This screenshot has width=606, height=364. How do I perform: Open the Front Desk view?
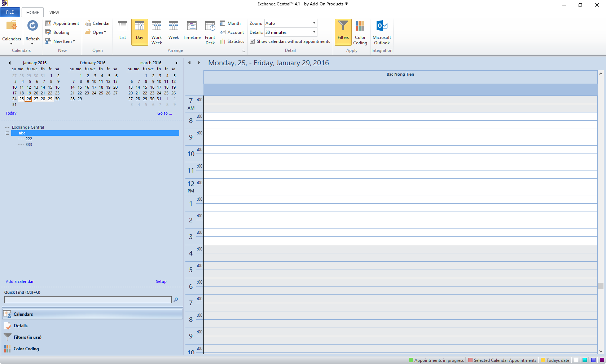tap(210, 32)
